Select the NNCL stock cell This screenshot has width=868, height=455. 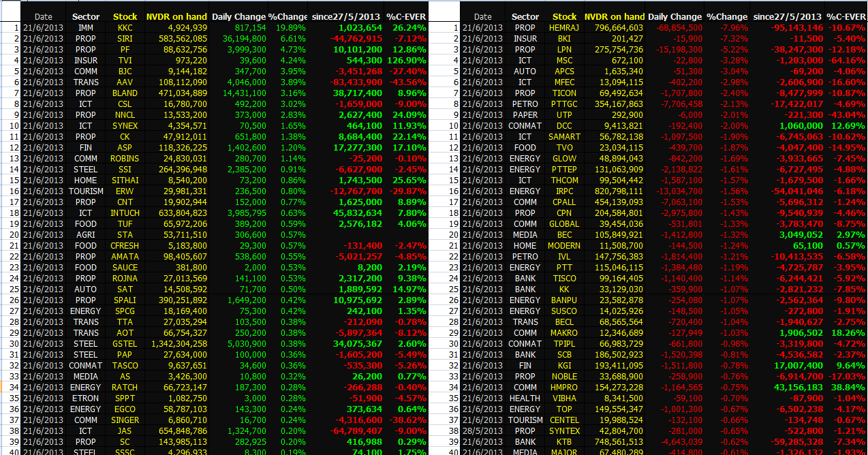point(125,115)
